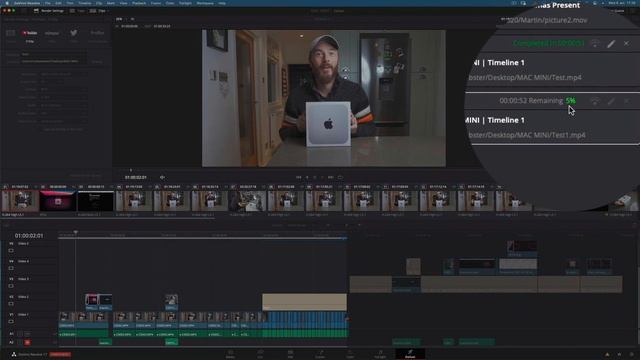Screen dimensions: 640x360
Task: Switch to the Media page tab
Action: (x=230, y=354)
